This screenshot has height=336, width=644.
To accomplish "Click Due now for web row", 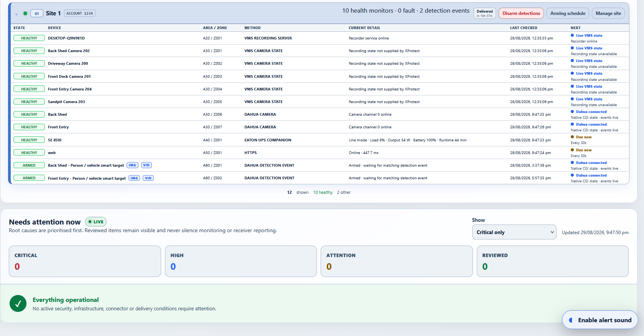I will click(581, 150).
